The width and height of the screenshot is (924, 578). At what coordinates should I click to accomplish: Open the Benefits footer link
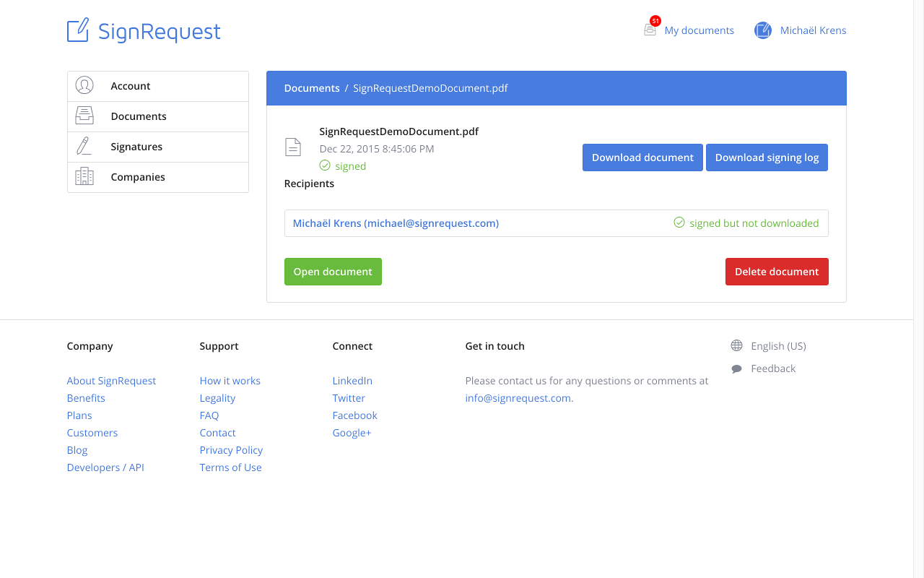pyautogui.click(x=86, y=398)
